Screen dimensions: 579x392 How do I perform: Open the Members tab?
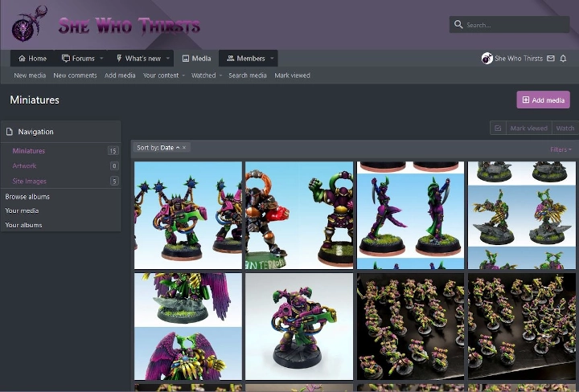[246, 59]
